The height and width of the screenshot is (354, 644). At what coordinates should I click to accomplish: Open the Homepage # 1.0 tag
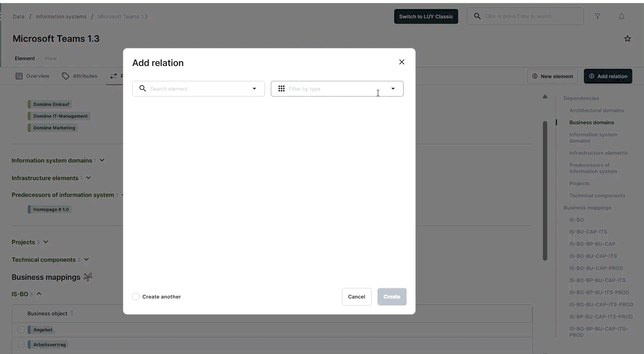(49, 209)
